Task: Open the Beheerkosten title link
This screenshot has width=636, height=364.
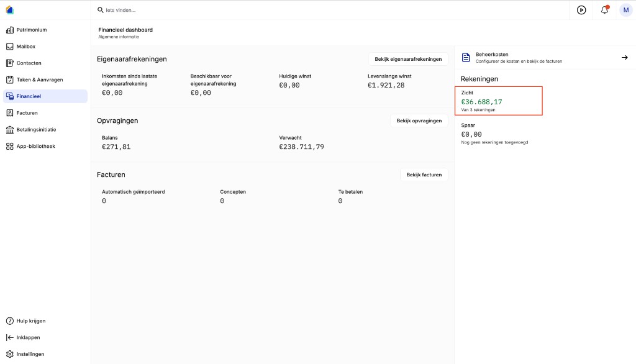Action: [x=492, y=55]
